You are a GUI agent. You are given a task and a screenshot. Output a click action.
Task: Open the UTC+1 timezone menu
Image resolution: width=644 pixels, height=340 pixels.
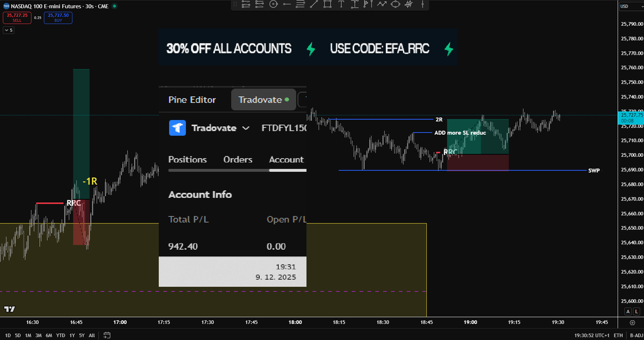592,336
